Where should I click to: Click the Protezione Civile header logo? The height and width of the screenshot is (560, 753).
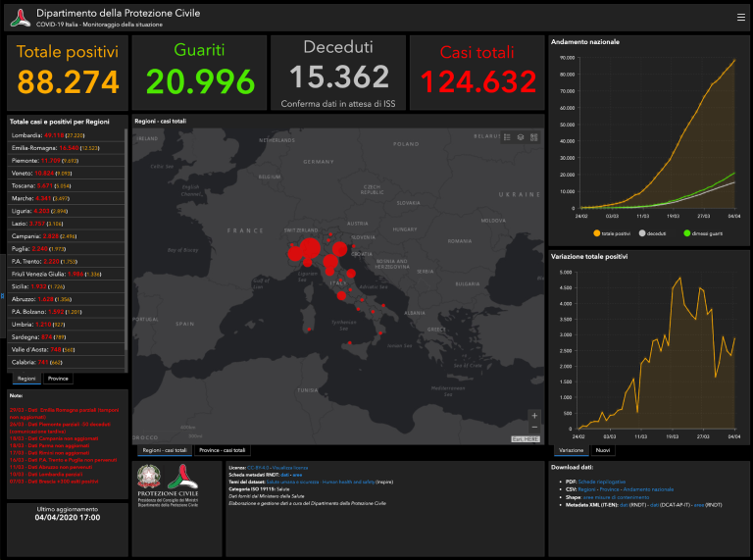click(x=17, y=16)
